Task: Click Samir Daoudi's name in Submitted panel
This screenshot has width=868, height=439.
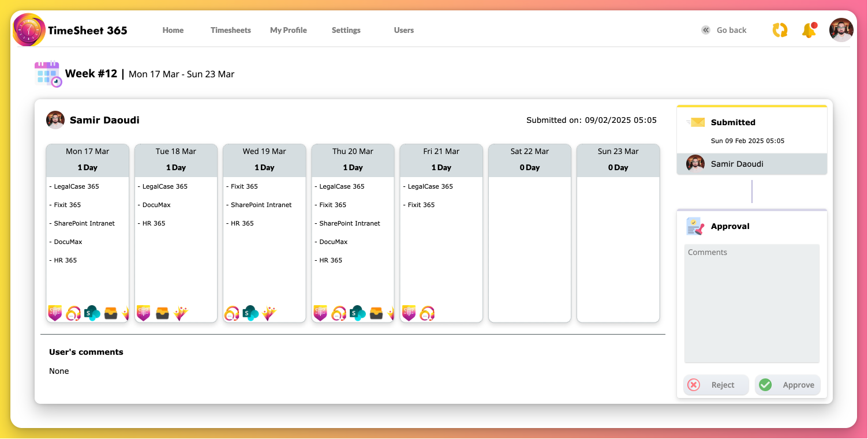Action: pos(737,164)
